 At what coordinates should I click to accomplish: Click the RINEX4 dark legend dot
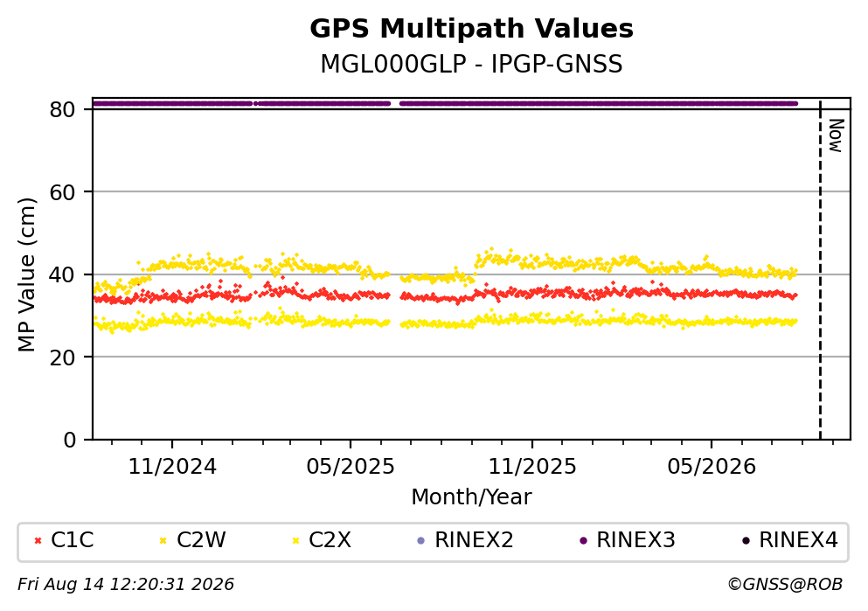(x=746, y=541)
